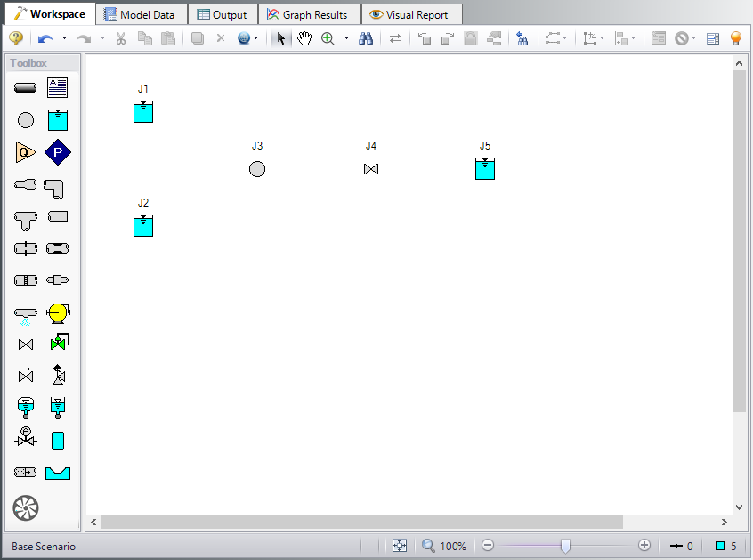Viewport: 753px width, 560px height.
Task: Open the globe icon dropdown arrow
Action: point(256,38)
